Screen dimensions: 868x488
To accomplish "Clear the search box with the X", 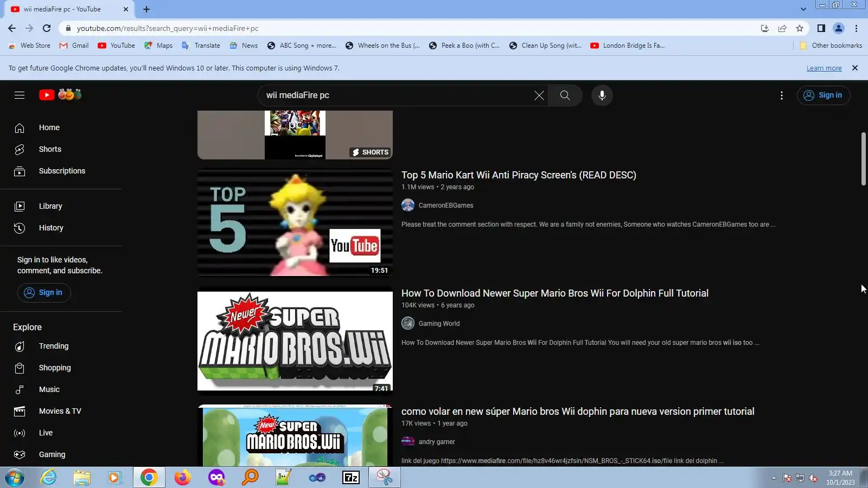I will point(539,95).
